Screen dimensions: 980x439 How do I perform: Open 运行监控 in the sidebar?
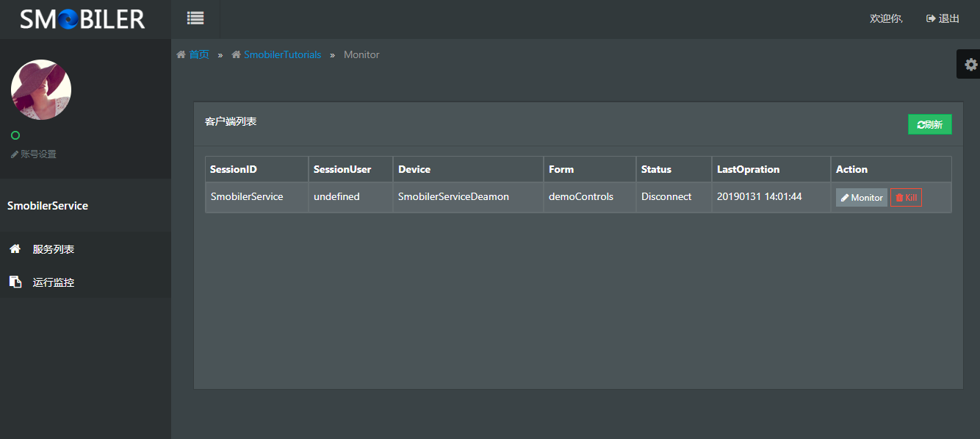point(54,282)
